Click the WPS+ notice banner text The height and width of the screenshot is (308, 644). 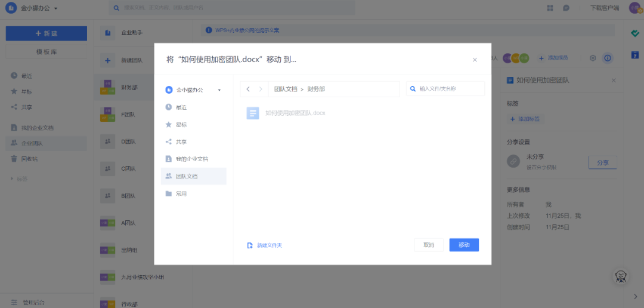247,30
